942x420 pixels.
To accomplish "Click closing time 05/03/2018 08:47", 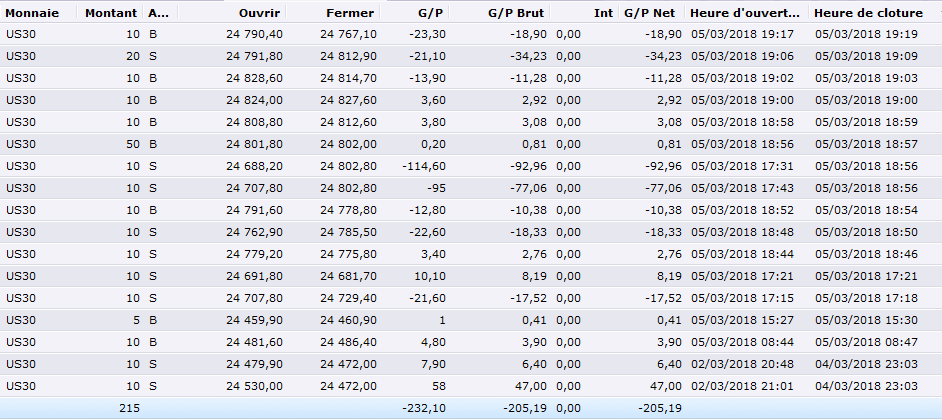I will (865, 342).
